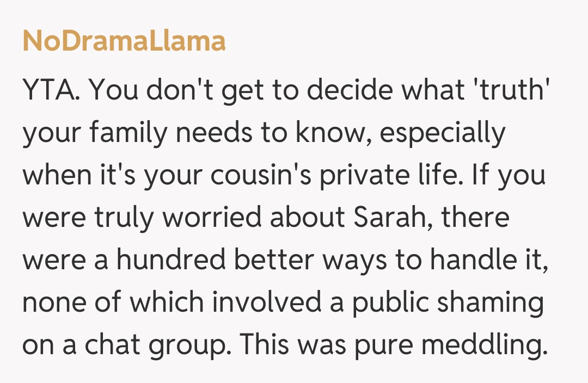The height and width of the screenshot is (383, 588).
Task: Click the phrase "pure meddling"
Action: [x=449, y=344]
